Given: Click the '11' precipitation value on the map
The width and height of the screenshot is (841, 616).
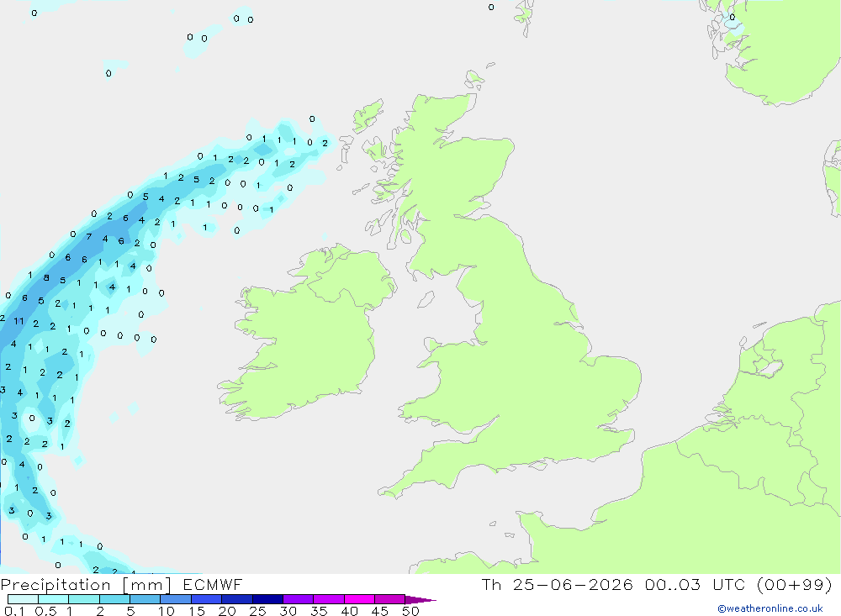Looking at the screenshot, I should point(19,321).
